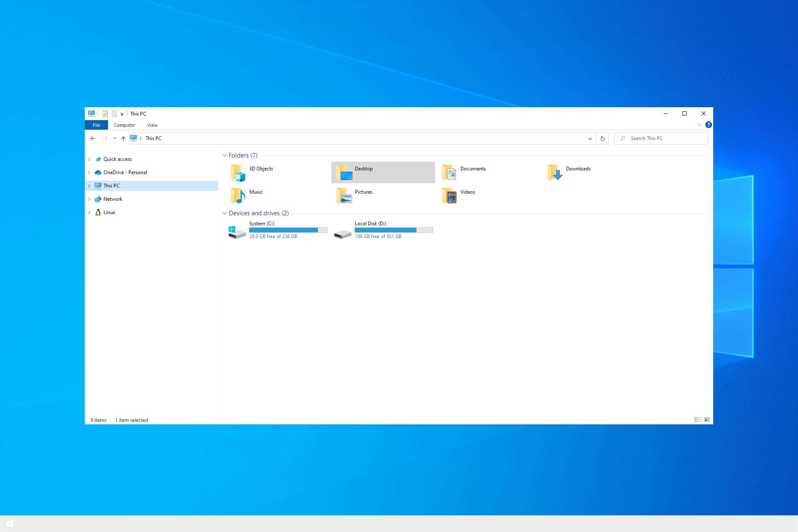Open the Music folder
Viewport: 798px width, 532px height.
pyautogui.click(x=255, y=195)
